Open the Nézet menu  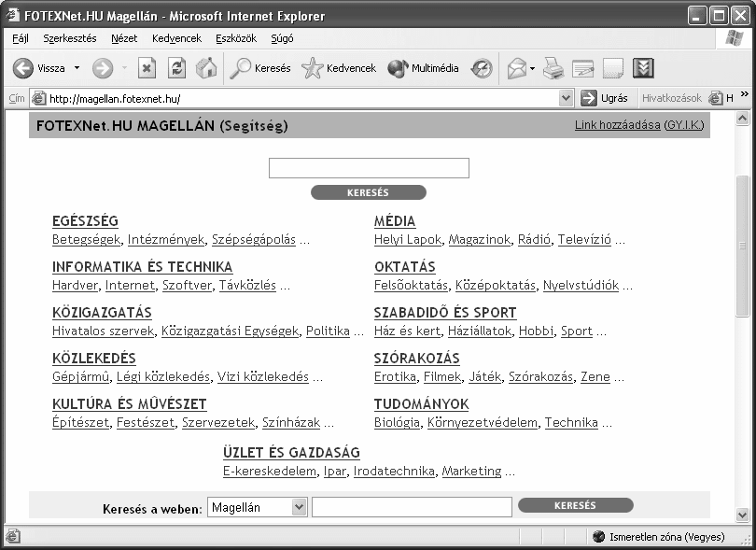(124, 38)
